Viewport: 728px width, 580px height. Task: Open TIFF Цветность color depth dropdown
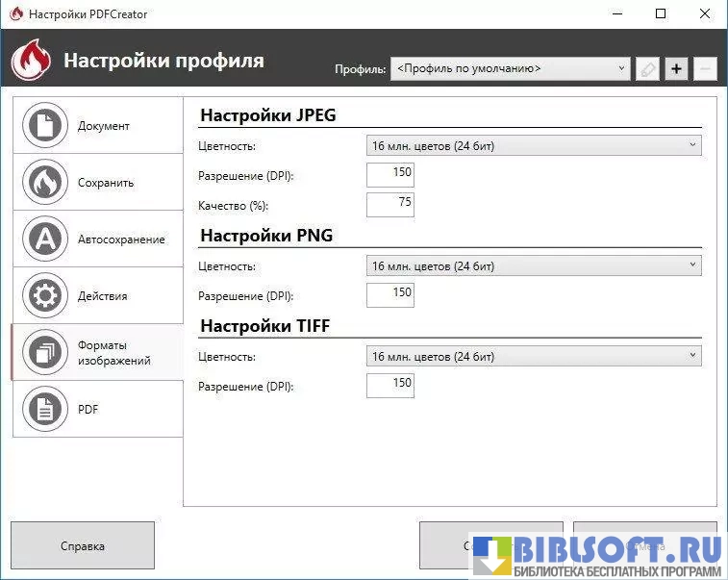point(534,357)
